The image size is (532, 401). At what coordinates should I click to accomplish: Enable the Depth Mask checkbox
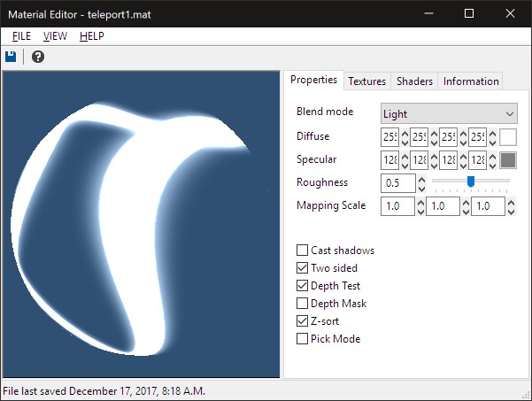(303, 304)
